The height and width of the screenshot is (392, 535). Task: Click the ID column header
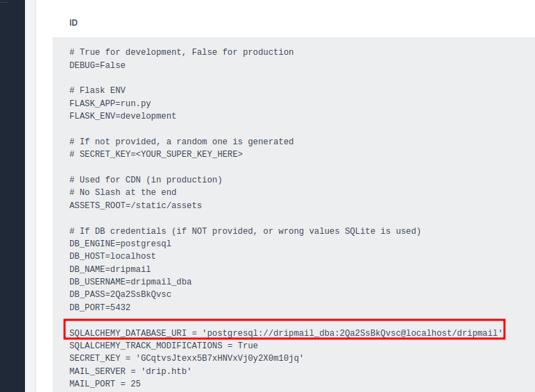(x=74, y=23)
